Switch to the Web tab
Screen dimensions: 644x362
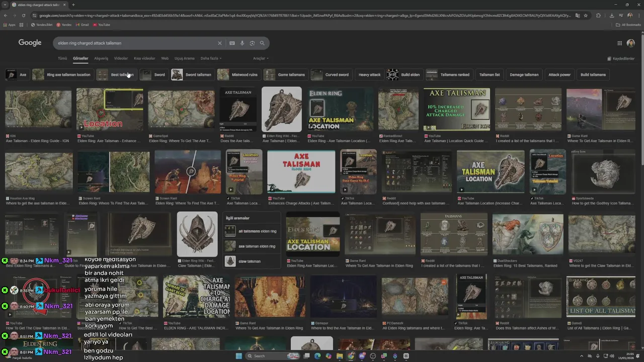point(165,58)
